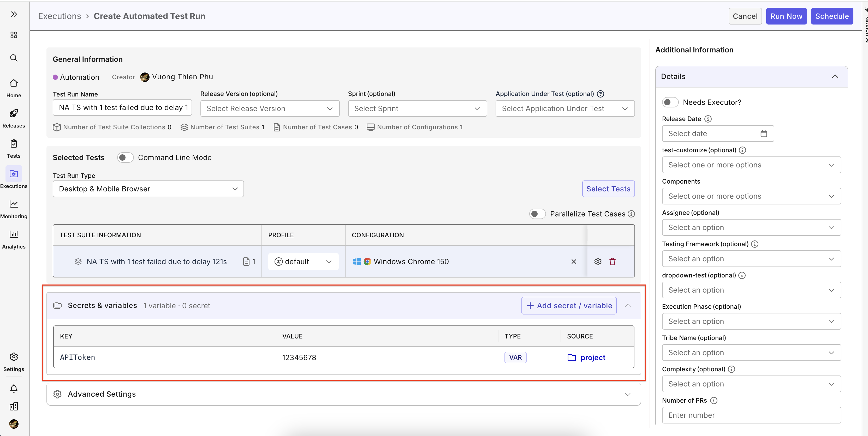
Task: Open Test Run Type dropdown
Action: 148,189
